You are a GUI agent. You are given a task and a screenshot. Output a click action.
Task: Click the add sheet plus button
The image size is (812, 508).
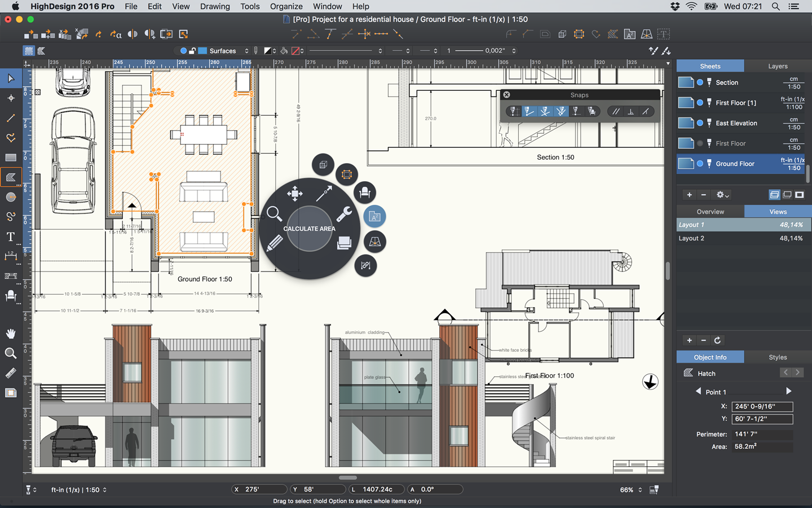(689, 195)
